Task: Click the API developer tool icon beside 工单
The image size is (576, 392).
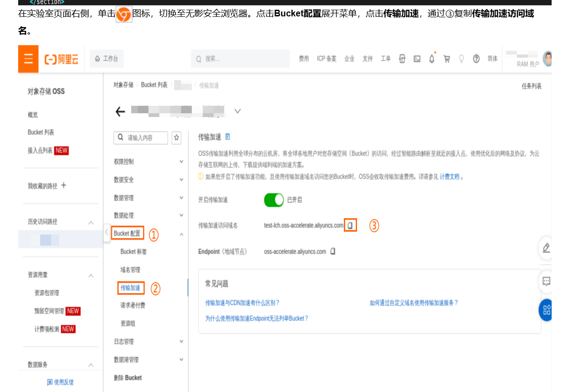Action: [402, 59]
